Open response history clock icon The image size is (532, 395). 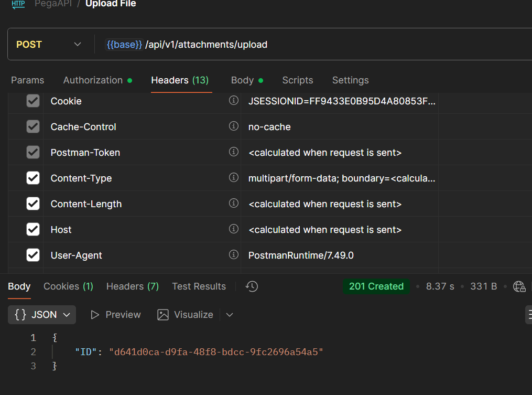tap(252, 286)
